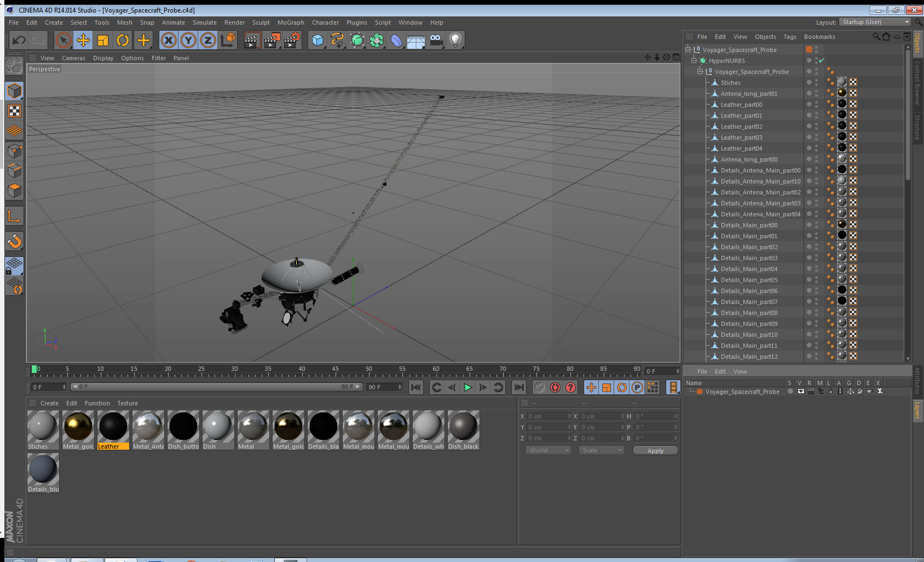Select the Dish_black material swatch
The image size is (924, 562).
tap(464, 430)
